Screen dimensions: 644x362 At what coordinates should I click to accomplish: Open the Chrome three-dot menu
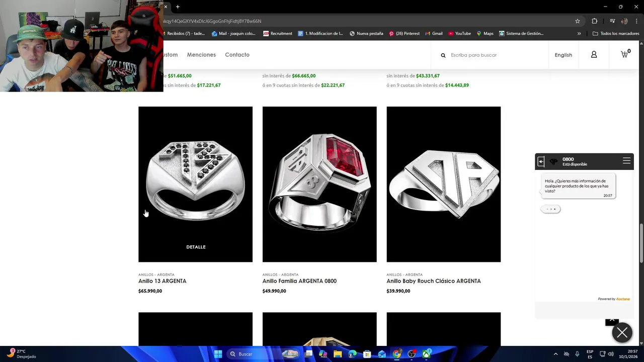pyautogui.click(x=636, y=21)
